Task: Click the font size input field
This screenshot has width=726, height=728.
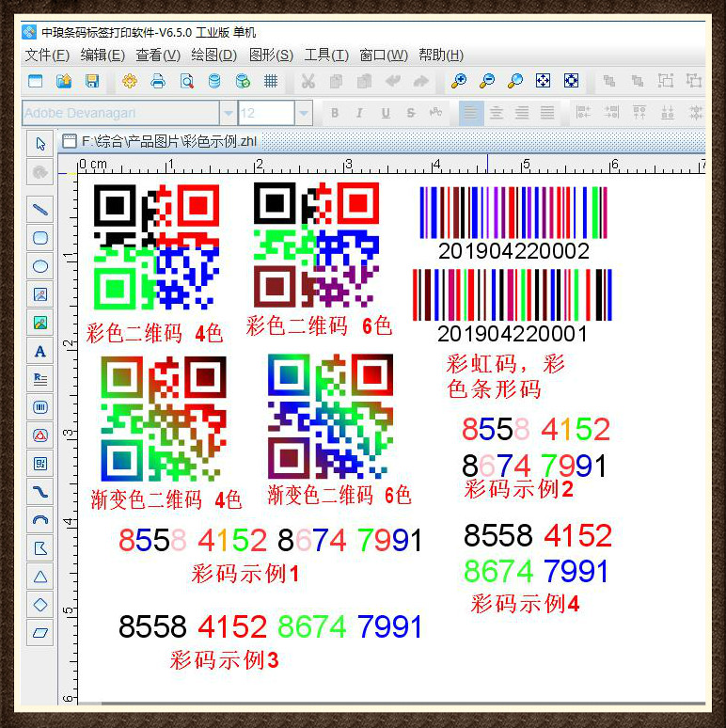Action: (266, 113)
